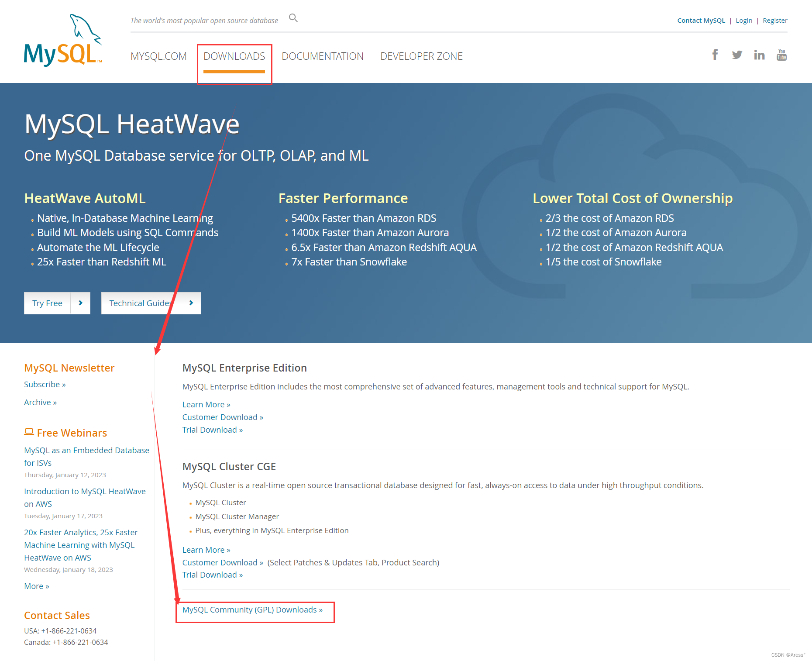Click '7x Faster than Snowflake' text

coord(349,262)
